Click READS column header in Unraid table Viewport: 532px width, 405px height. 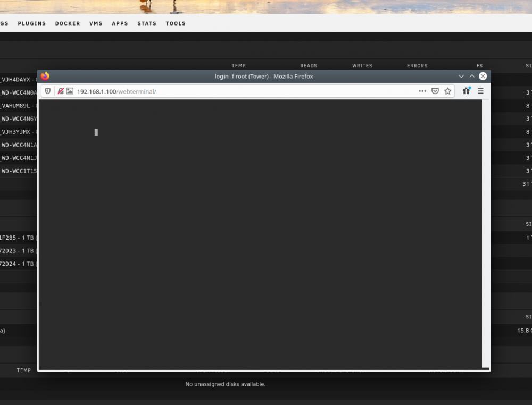(x=309, y=66)
